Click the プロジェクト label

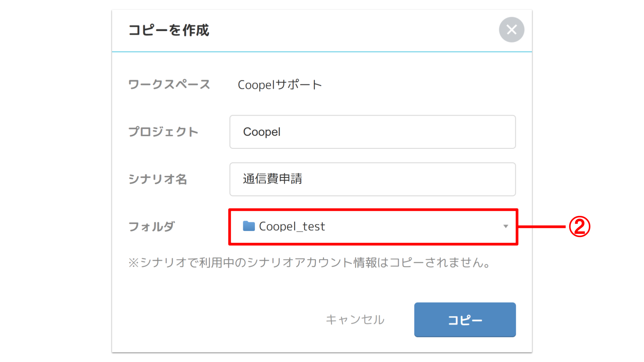[x=163, y=132]
